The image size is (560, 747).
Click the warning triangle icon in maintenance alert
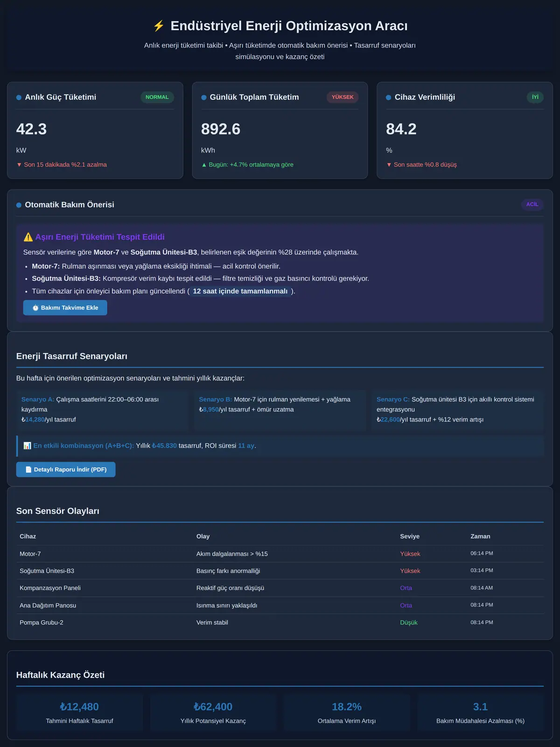click(x=28, y=237)
